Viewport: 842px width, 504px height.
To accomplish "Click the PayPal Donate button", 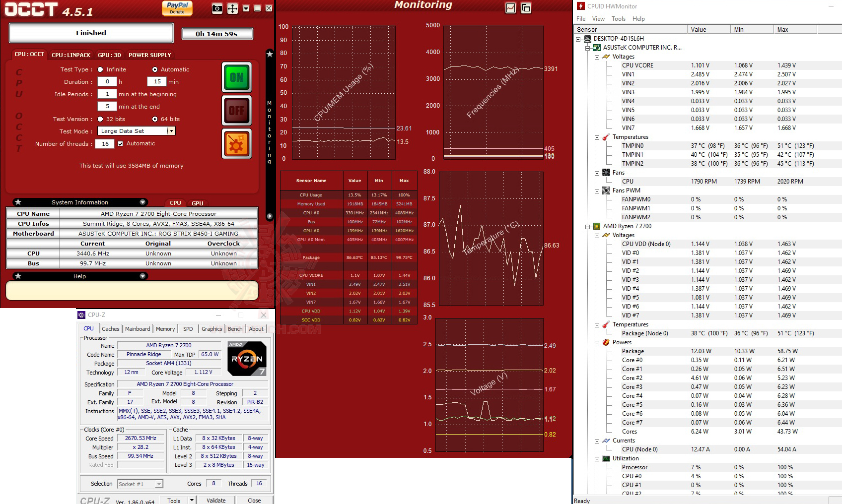I will 177,8.
